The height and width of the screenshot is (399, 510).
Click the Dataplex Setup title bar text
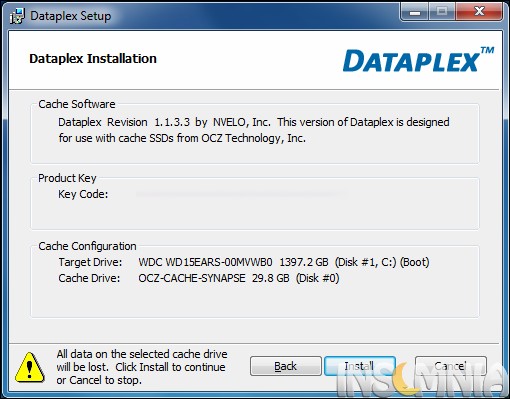pos(71,16)
